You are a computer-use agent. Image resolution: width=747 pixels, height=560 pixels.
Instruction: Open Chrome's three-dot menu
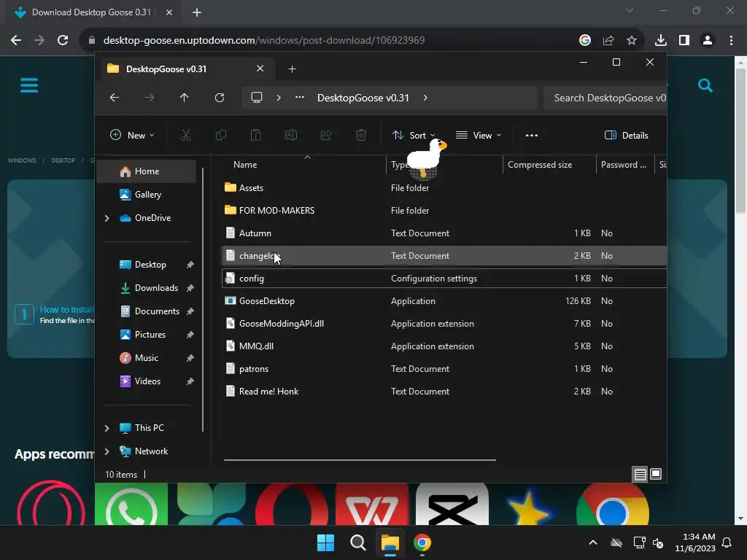click(x=731, y=41)
